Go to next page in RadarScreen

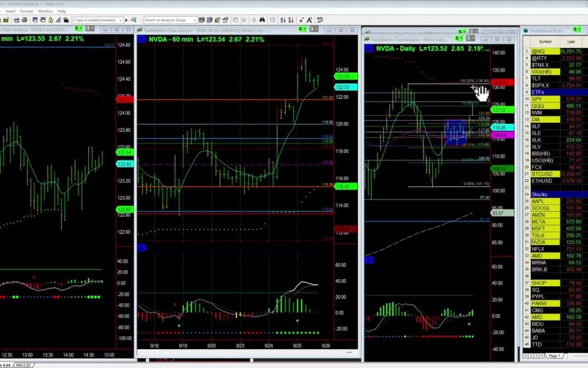point(536,355)
